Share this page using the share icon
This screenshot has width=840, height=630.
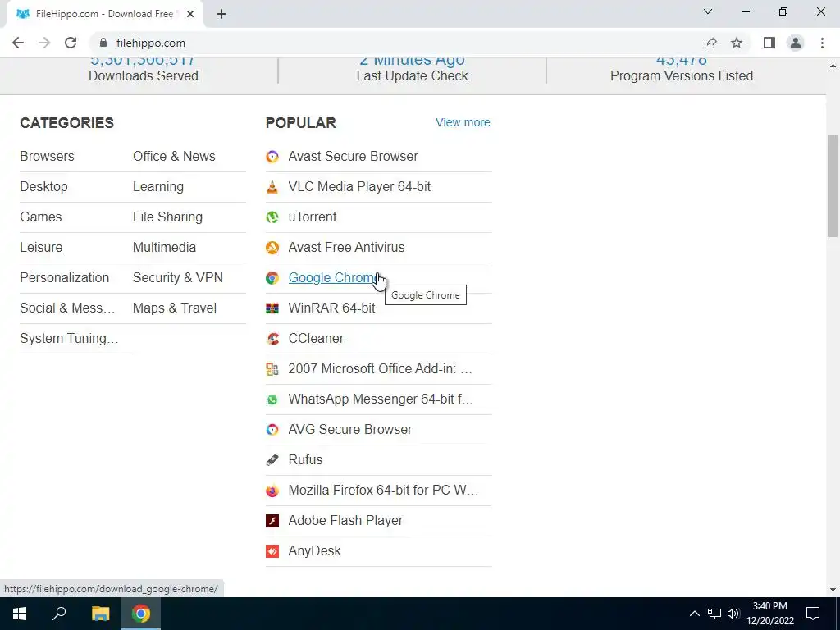point(710,43)
